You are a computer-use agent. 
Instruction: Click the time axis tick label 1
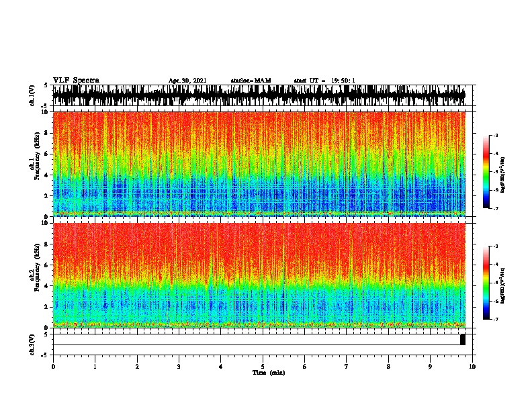tap(95, 367)
